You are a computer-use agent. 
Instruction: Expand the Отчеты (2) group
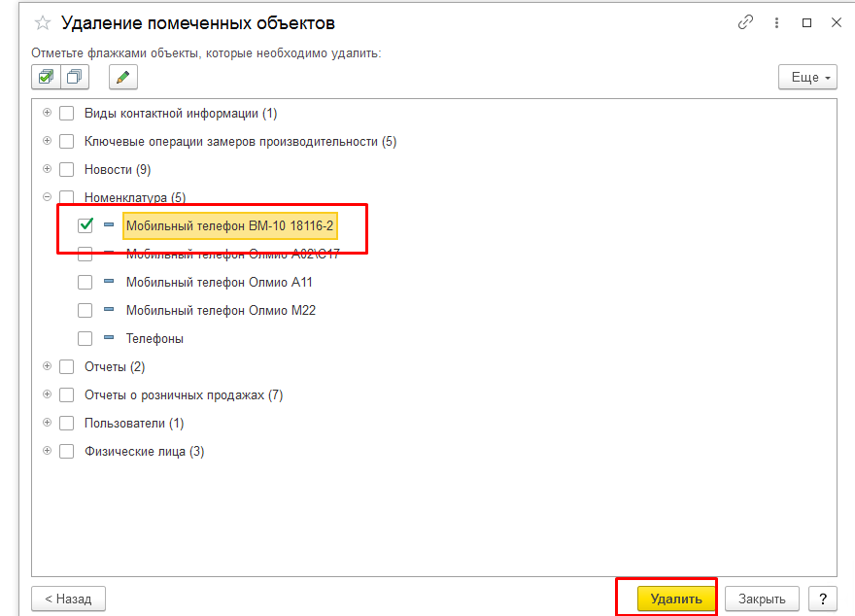pos(48,366)
